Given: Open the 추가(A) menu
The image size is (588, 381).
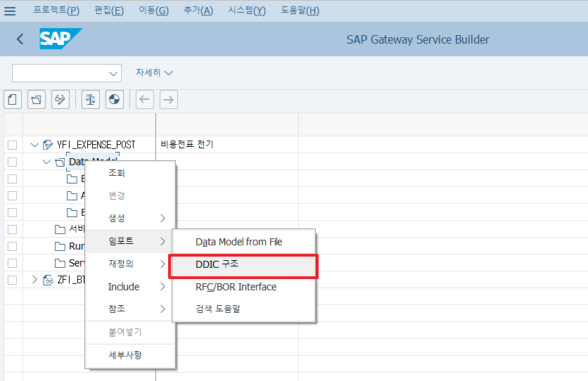Looking at the screenshot, I should 198,11.
